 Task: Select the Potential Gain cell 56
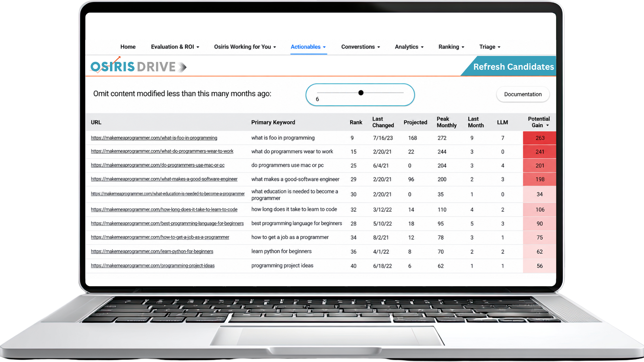[539, 266]
